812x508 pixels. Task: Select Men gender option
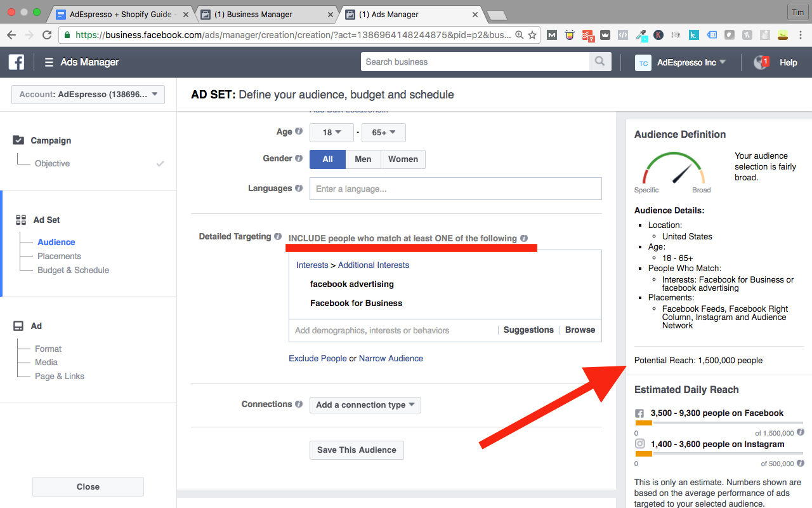click(x=363, y=159)
